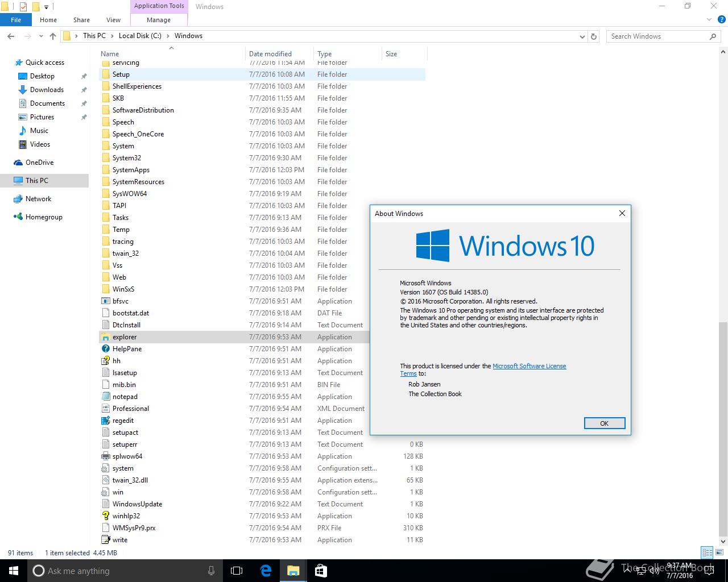This screenshot has width=728, height=582.
Task: Select the WMSysPr9.prx file
Action: click(x=134, y=528)
